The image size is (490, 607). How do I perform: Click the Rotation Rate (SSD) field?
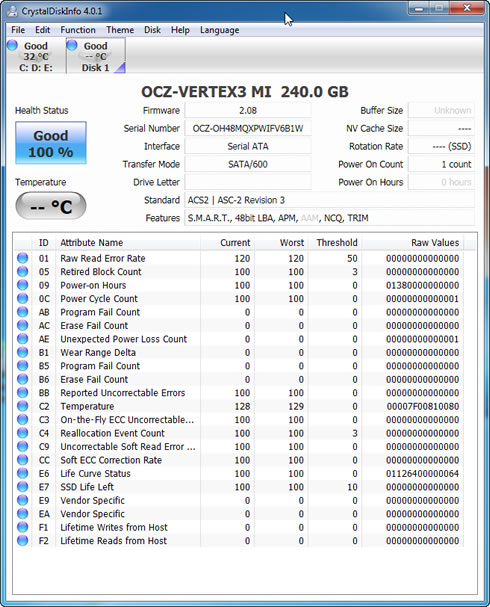click(441, 146)
